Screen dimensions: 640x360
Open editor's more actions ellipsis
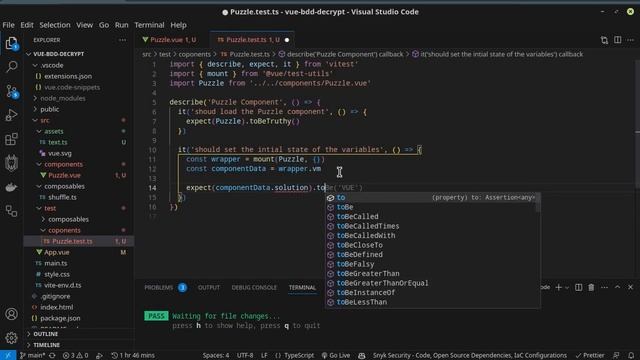(x=631, y=40)
